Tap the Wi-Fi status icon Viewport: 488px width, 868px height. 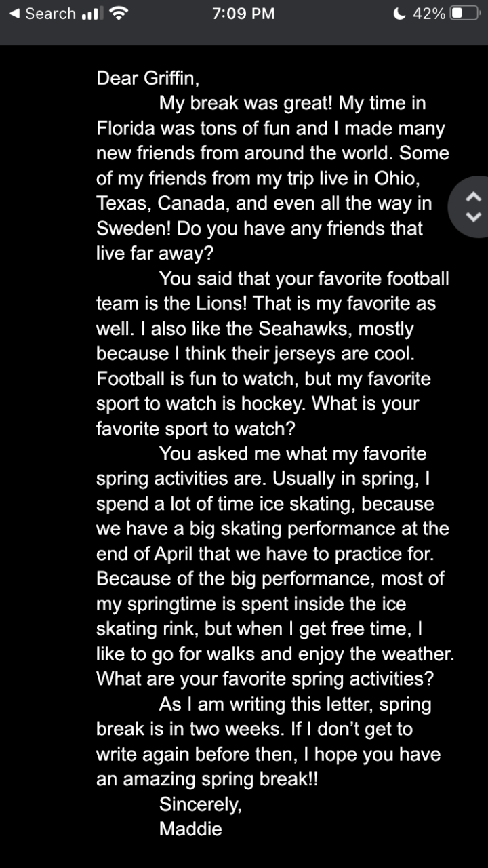pos(118,14)
